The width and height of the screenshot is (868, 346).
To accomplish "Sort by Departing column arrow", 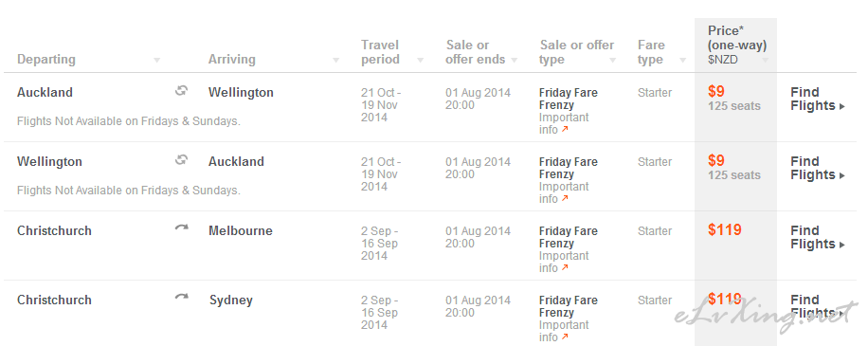I will coord(156,61).
